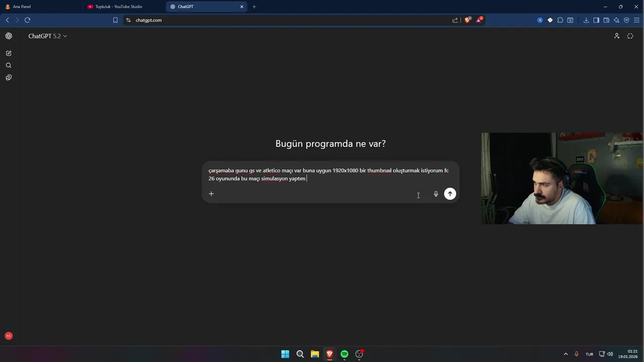Click the ChatGPT logo in sidebar
The image size is (644, 362).
coord(9,36)
